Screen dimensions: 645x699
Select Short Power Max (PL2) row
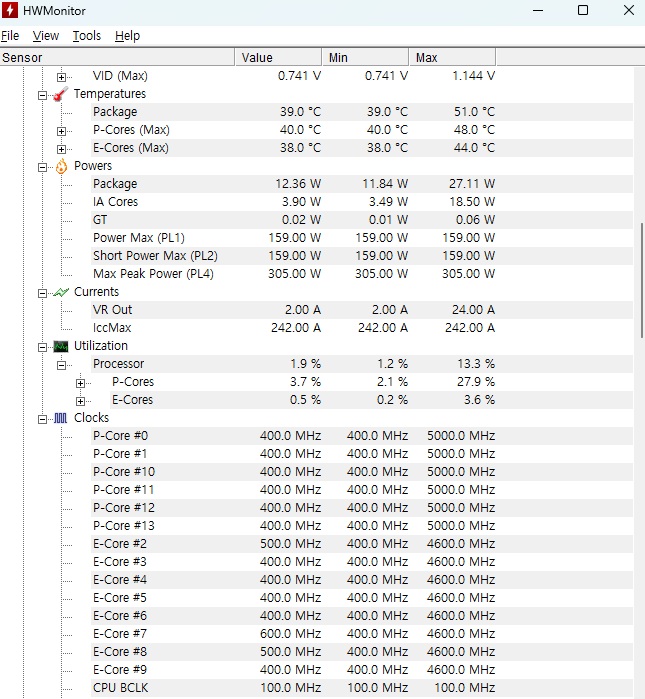click(x=362, y=256)
